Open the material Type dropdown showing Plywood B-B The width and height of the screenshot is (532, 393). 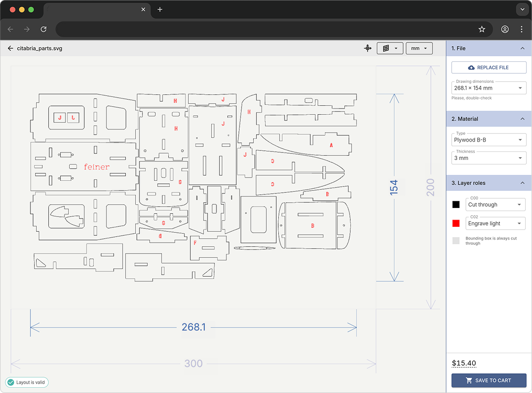(488, 139)
